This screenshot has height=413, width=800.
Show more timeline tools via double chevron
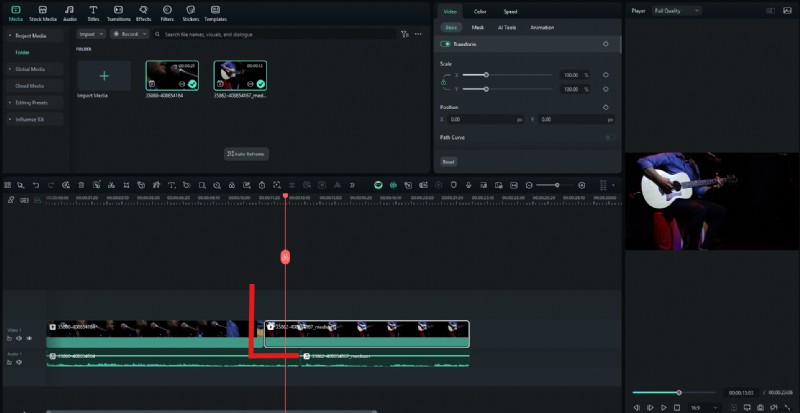click(x=352, y=185)
